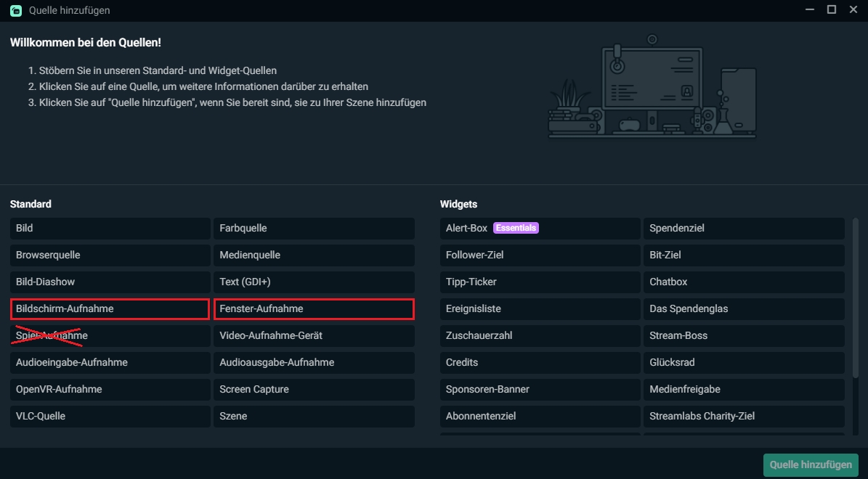Select the Stream-Boss widget
Screen dimensions: 868x479
(744, 335)
